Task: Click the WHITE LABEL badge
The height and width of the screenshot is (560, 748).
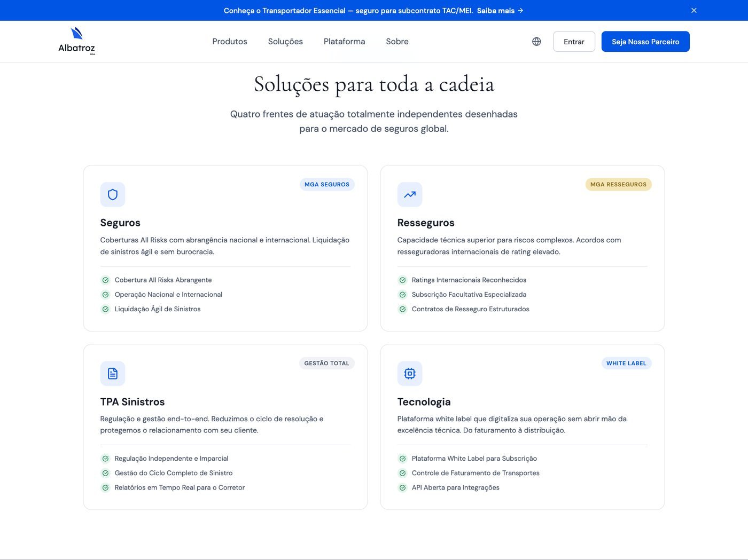Action: coord(626,364)
